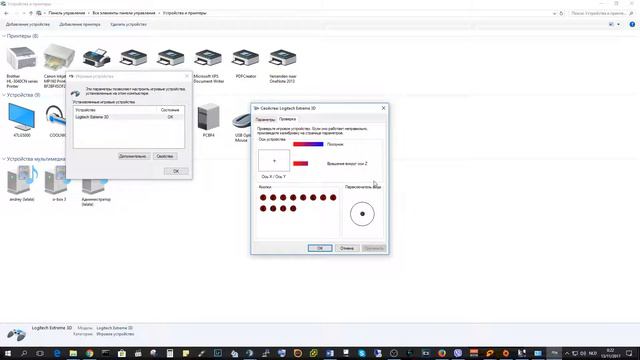Close the joystick properties dialog
The width and height of the screenshot is (640, 360).
tap(383, 108)
